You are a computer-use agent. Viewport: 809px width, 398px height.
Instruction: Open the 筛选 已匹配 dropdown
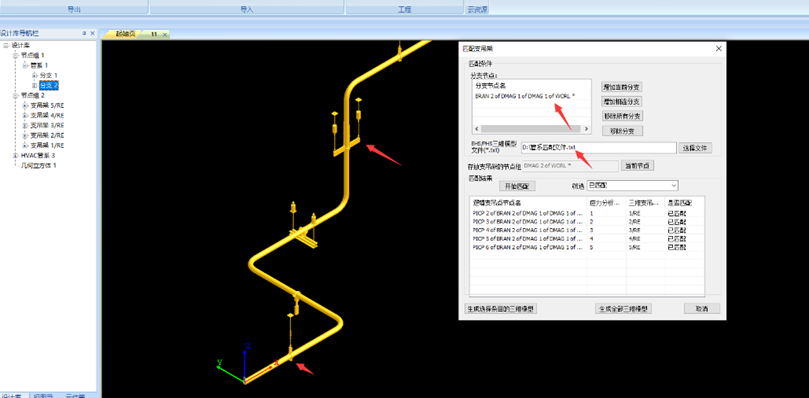tap(632, 185)
